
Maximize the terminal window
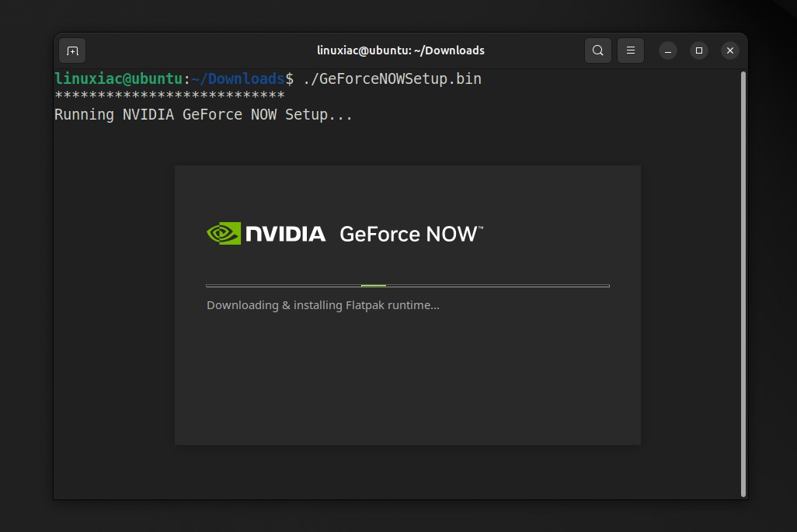click(698, 50)
